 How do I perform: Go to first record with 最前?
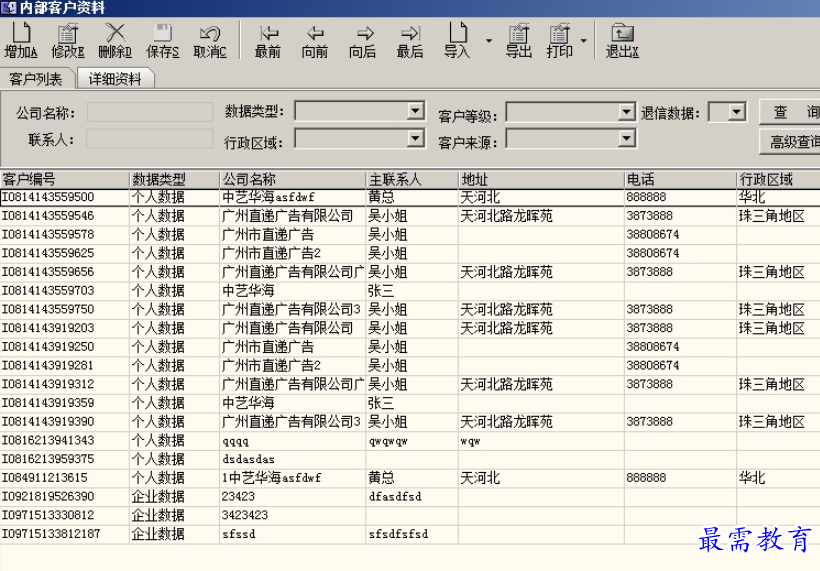click(268, 40)
